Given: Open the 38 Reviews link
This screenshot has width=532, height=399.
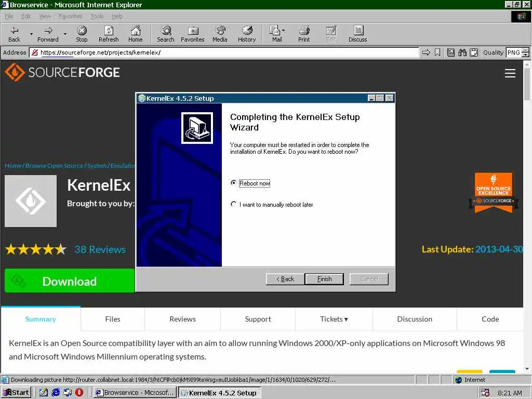Looking at the screenshot, I should tap(100, 249).
